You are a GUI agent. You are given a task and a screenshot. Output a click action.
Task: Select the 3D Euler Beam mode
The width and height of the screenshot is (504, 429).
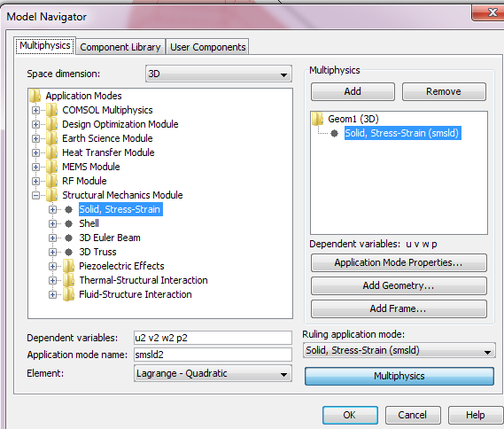click(x=110, y=238)
